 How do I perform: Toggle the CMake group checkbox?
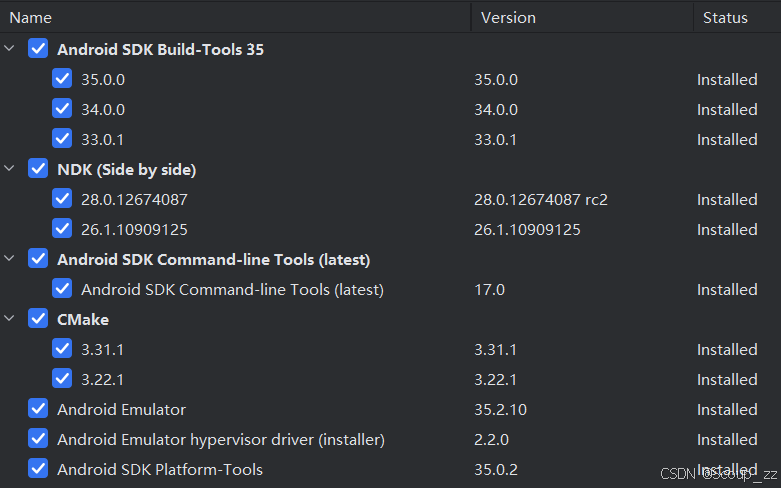coord(38,319)
